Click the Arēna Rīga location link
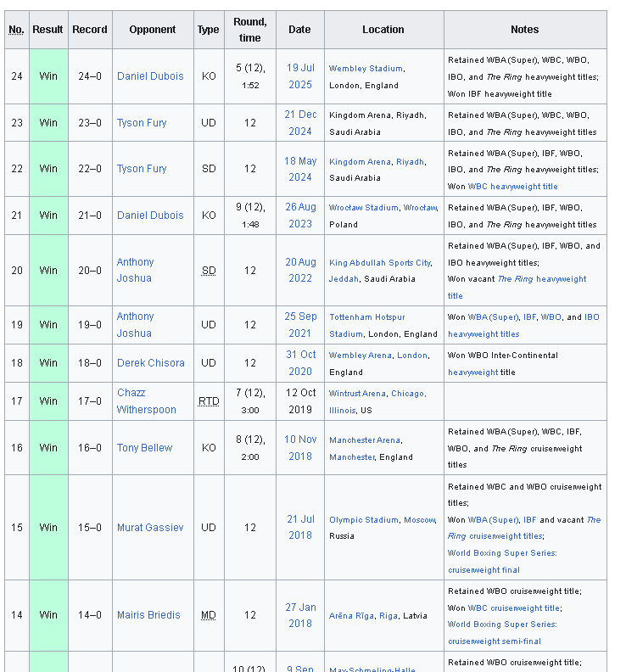The image size is (626, 672). click(351, 616)
